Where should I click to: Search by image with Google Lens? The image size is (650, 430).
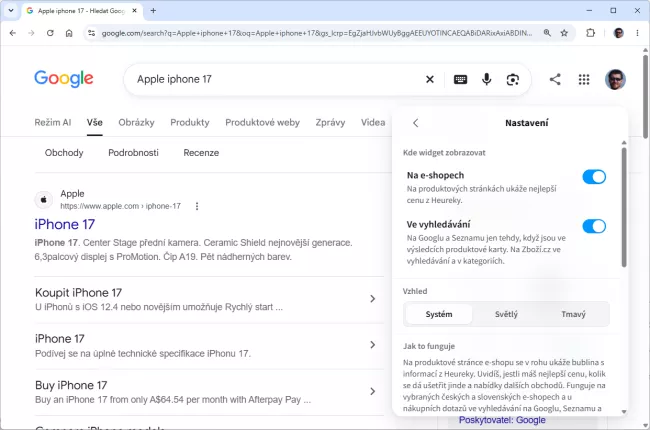click(x=513, y=79)
